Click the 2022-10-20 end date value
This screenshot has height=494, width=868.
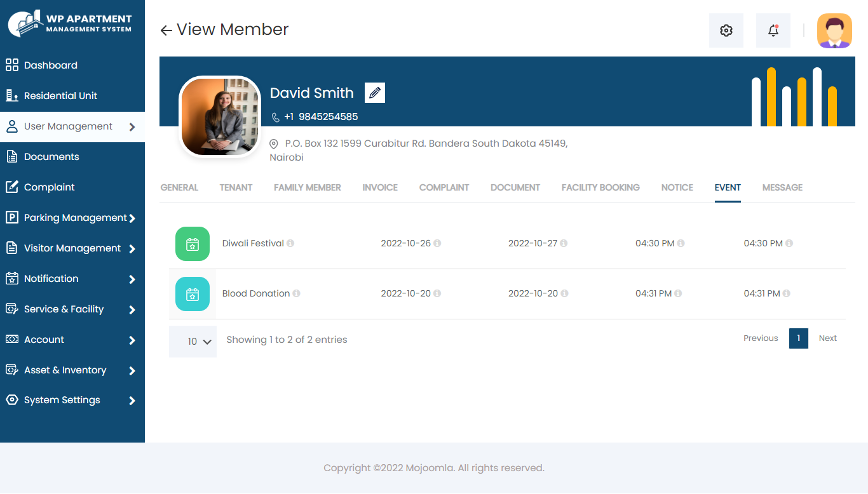[x=533, y=293]
